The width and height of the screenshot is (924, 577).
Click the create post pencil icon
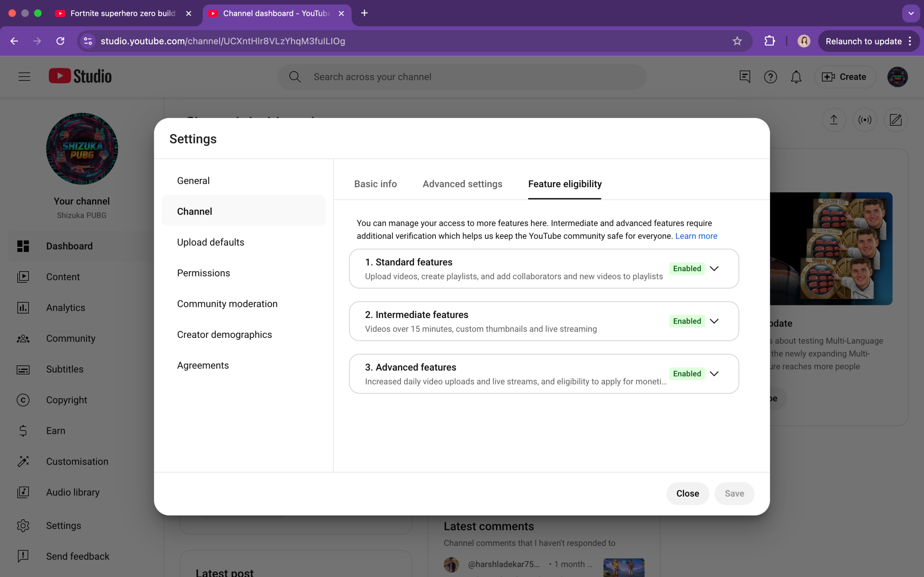pyautogui.click(x=895, y=120)
